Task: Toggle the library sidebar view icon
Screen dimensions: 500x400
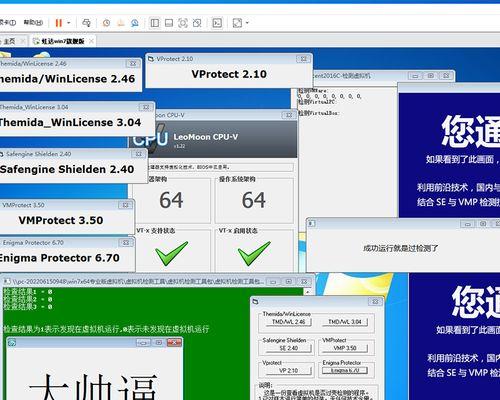Action: click(x=155, y=23)
